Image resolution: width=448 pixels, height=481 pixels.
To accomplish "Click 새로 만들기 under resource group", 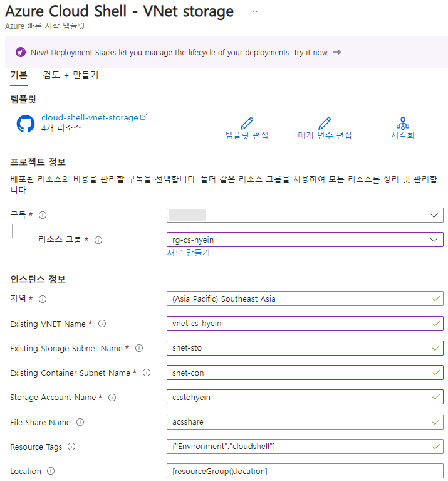I will click(x=189, y=253).
